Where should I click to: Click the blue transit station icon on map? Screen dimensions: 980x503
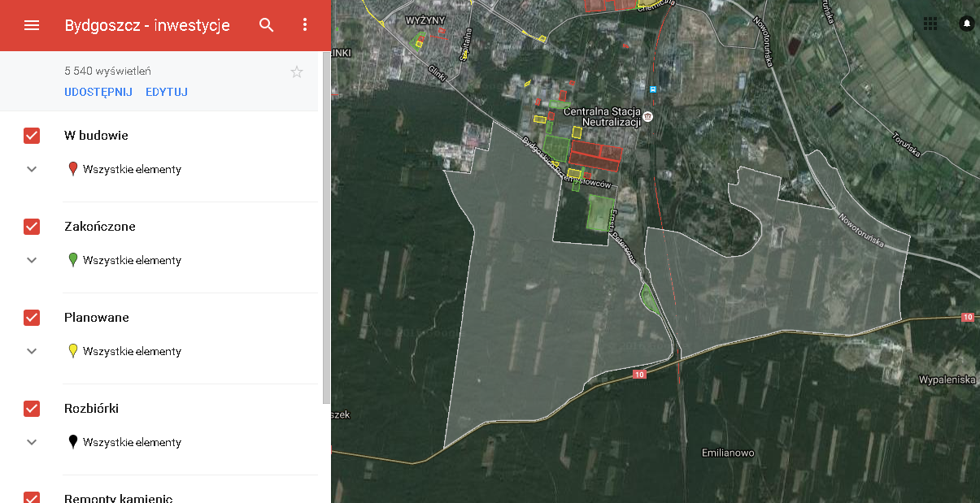point(652,89)
